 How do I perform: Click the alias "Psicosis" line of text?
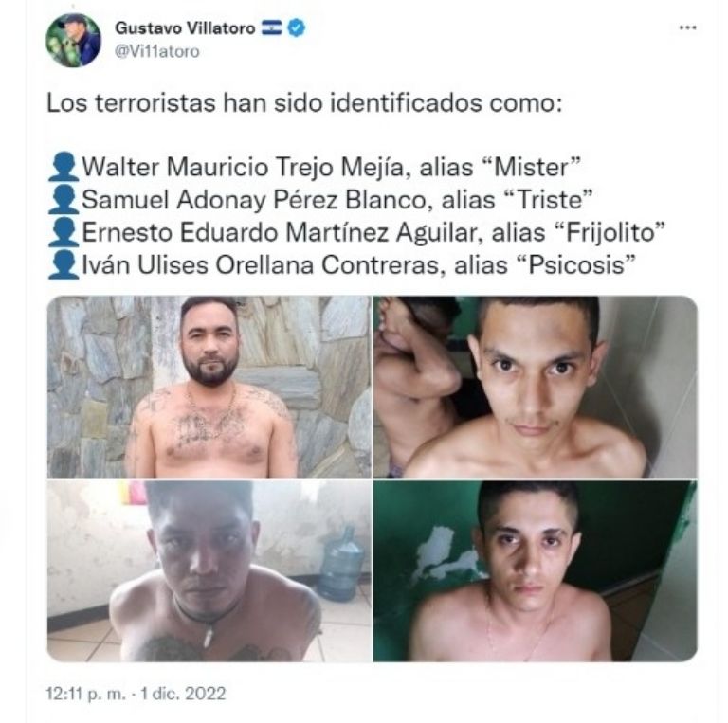coord(358,265)
